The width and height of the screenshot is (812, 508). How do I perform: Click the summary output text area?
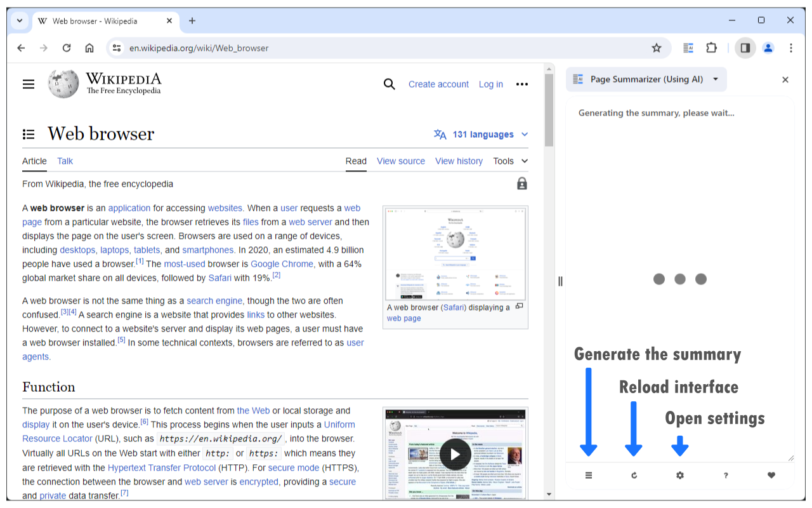point(680,279)
